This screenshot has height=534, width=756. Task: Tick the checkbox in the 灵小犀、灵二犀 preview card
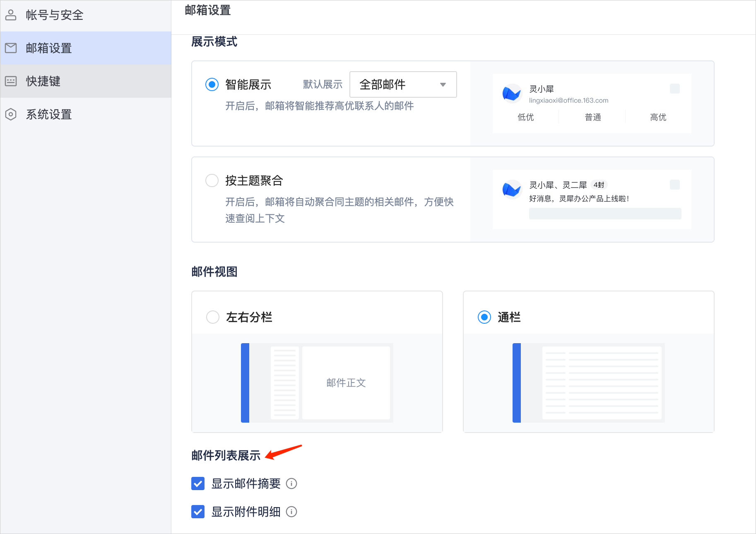(x=675, y=185)
